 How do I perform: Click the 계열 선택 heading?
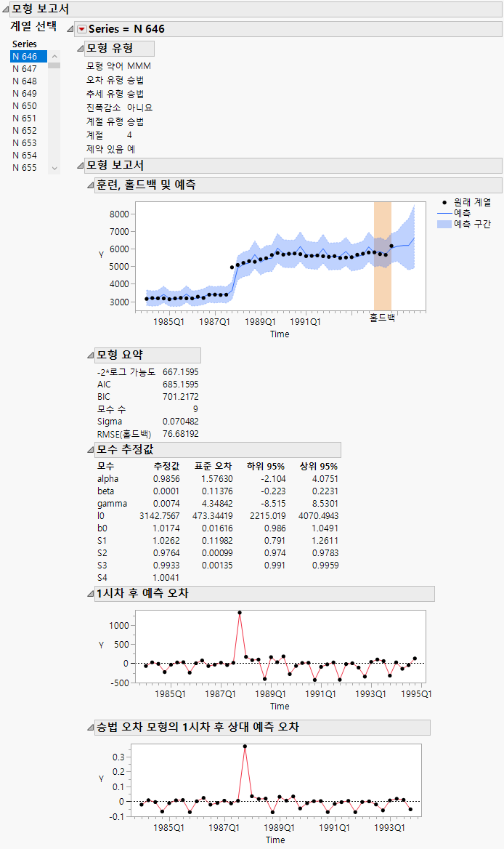coord(33,26)
